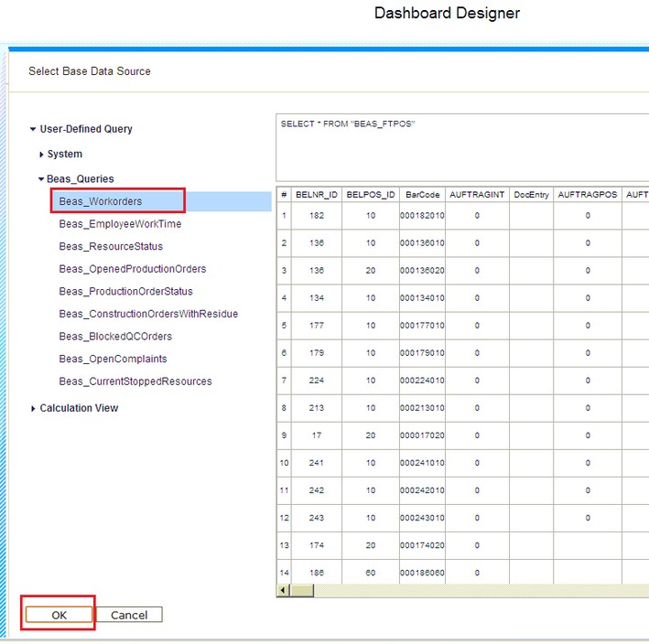Select Beas_ConstructionOrdersWithResidue query
This screenshot has height=644, width=649.
148,314
